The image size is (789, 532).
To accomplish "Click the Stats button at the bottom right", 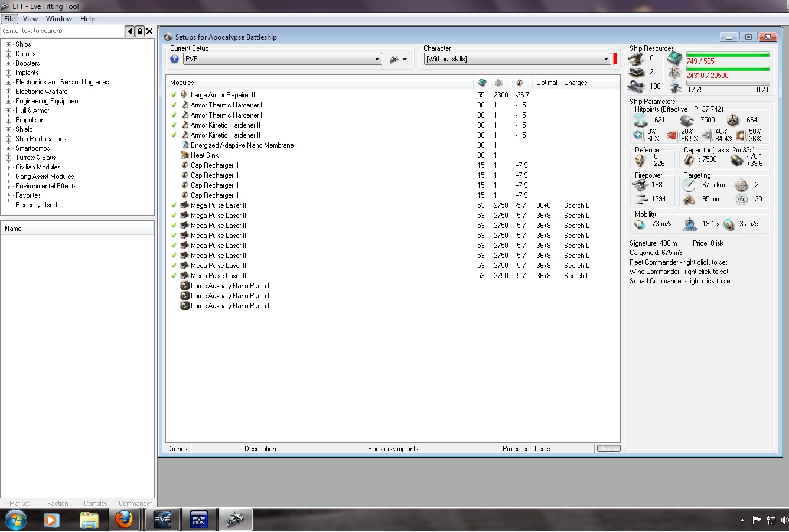I will pyautogui.click(x=608, y=449).
